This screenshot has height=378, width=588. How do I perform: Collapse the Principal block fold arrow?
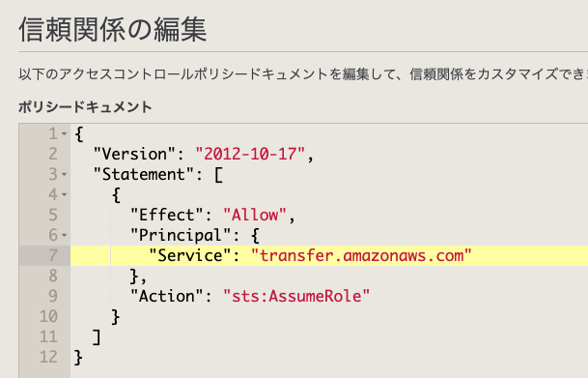click(x=64, y=235)
